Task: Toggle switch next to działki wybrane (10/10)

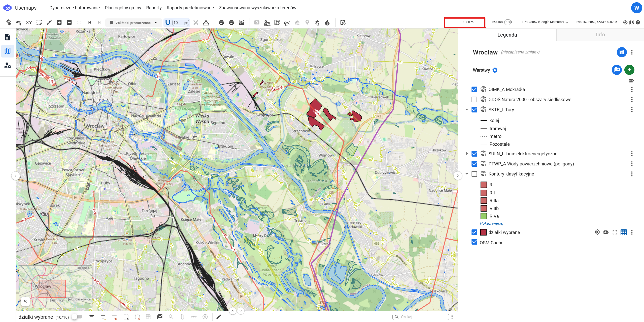Action: 77,317
